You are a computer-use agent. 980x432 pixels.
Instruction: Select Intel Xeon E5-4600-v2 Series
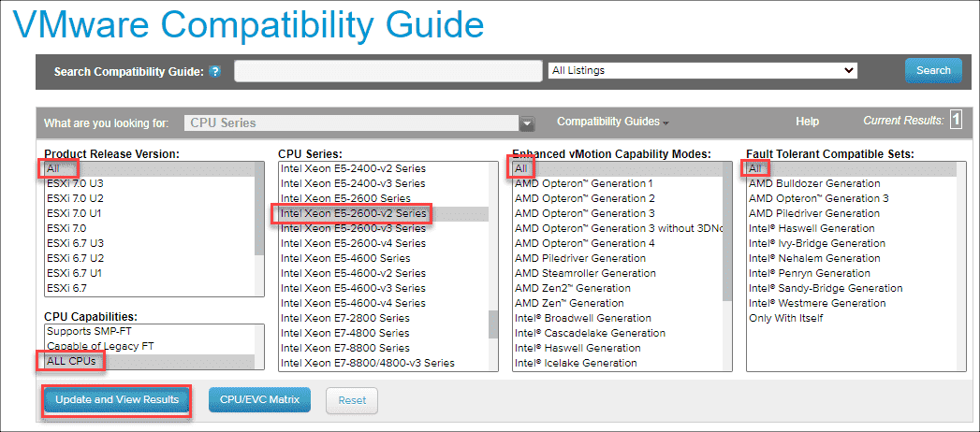pos(383,273)
